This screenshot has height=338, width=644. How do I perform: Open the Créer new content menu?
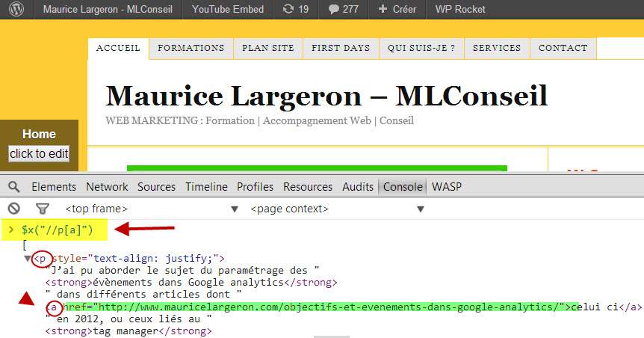point(397,9)
